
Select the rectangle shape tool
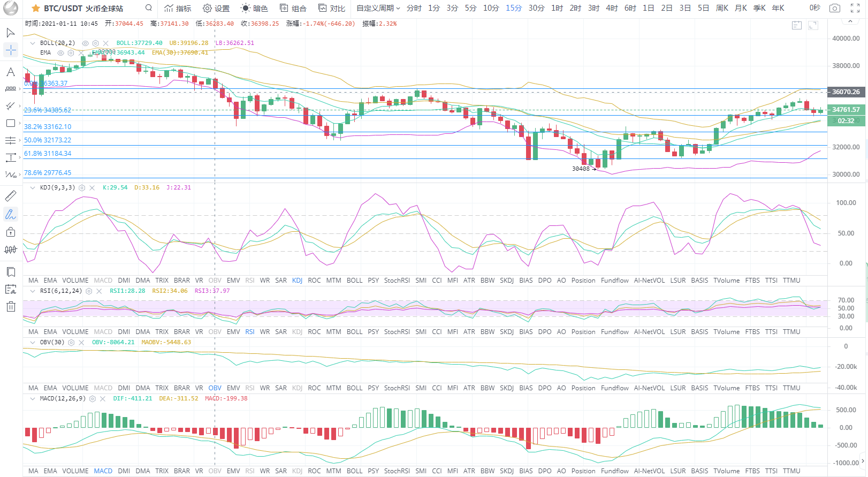point(10,123)
